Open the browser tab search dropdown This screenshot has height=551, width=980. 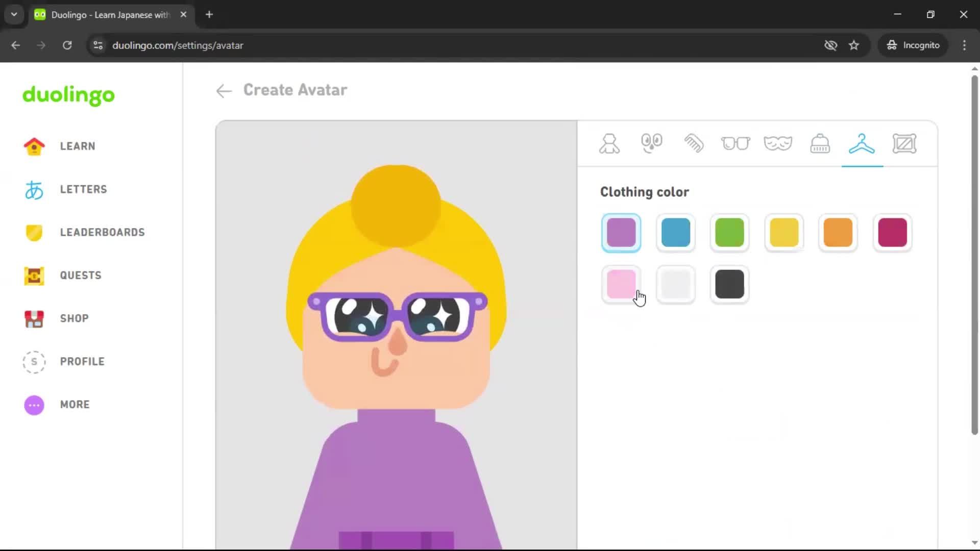(14, 14)
